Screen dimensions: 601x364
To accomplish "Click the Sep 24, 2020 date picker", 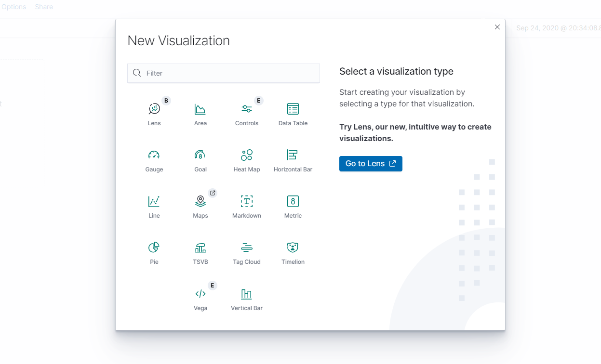I will (558, 28).
